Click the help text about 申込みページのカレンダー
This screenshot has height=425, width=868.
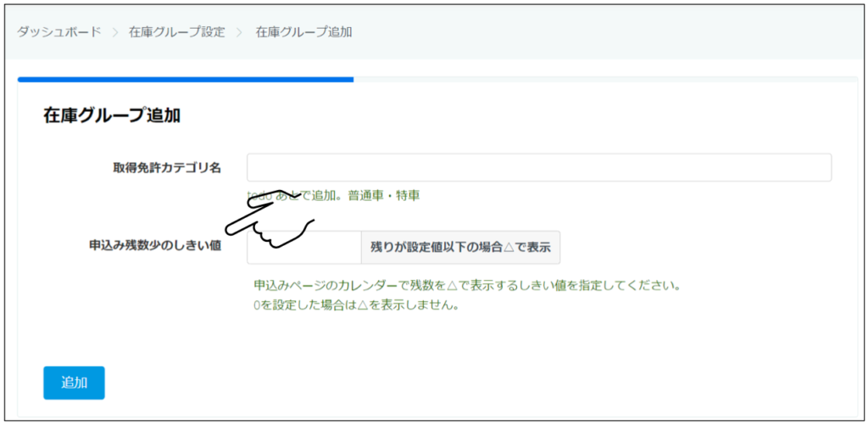click(467, 285)
